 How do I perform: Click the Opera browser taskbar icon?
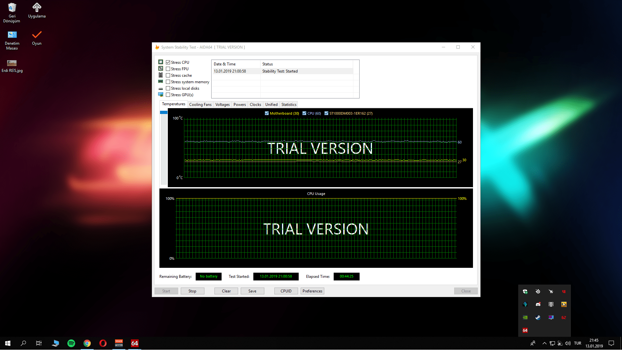(103, 343)
